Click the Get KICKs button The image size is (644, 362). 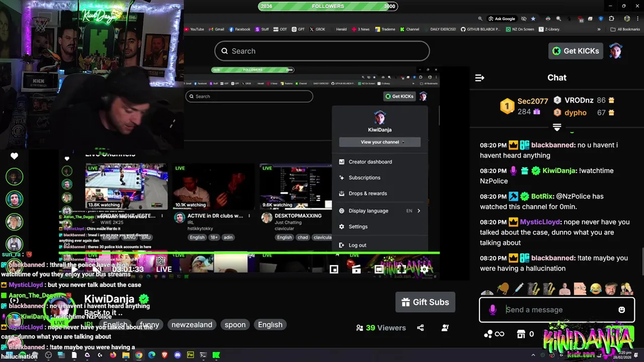[576, 51]
